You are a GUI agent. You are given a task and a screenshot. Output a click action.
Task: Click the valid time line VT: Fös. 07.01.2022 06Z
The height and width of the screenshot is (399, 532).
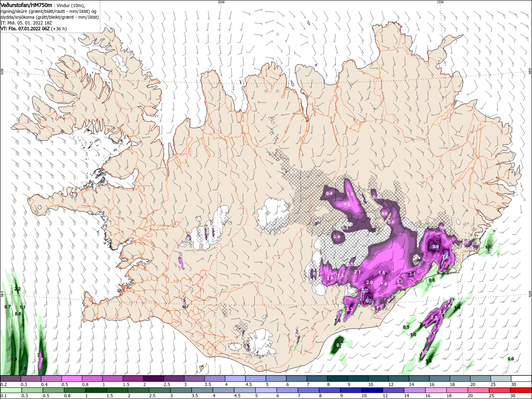coord(25,29)
